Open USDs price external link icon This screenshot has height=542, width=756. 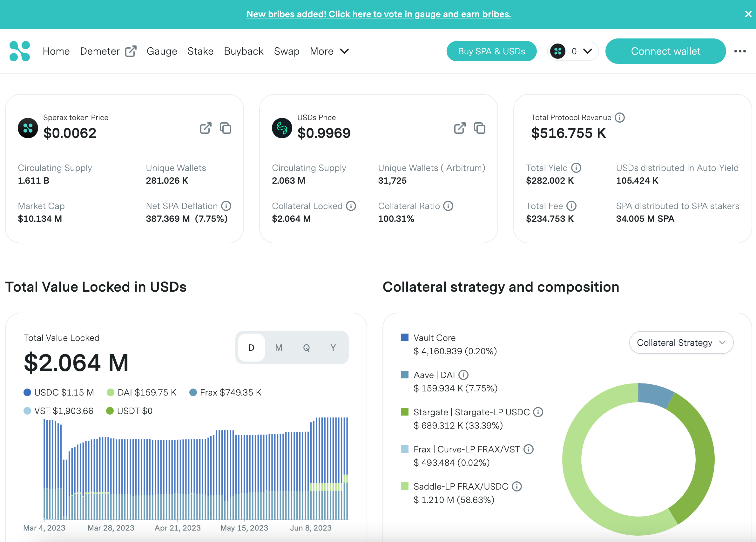tap(460, 128)
